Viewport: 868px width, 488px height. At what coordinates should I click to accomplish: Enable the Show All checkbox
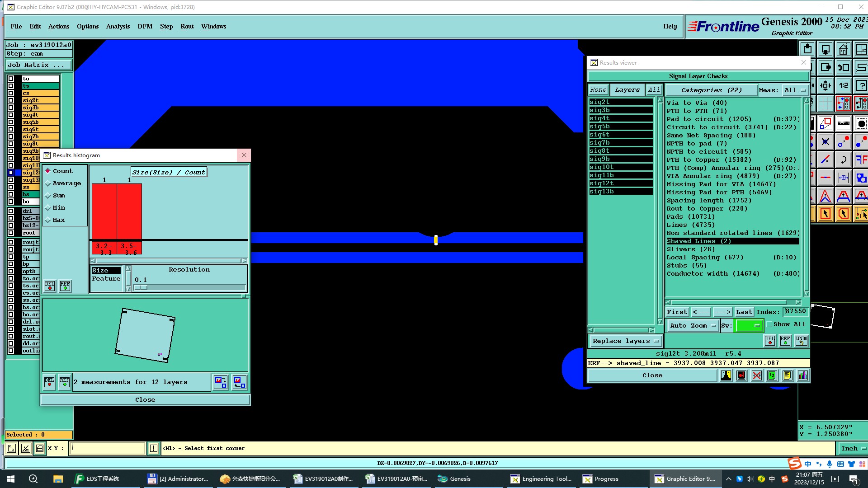point(769,324)
